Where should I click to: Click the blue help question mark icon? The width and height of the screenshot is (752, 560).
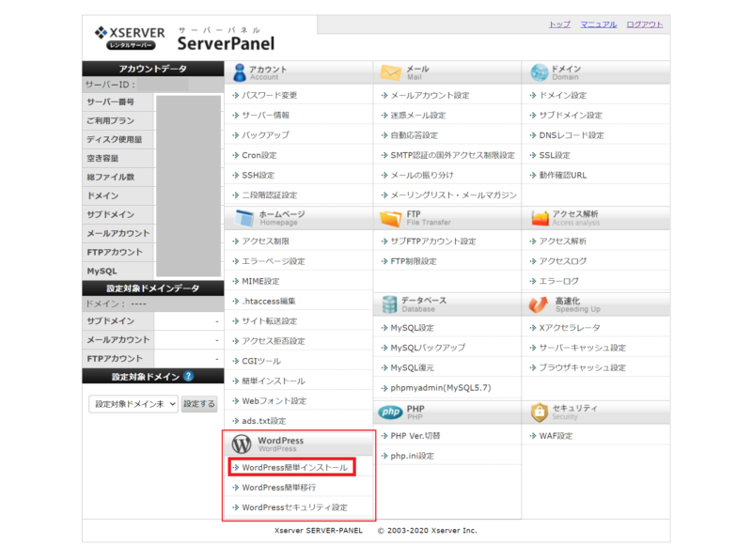189,377
